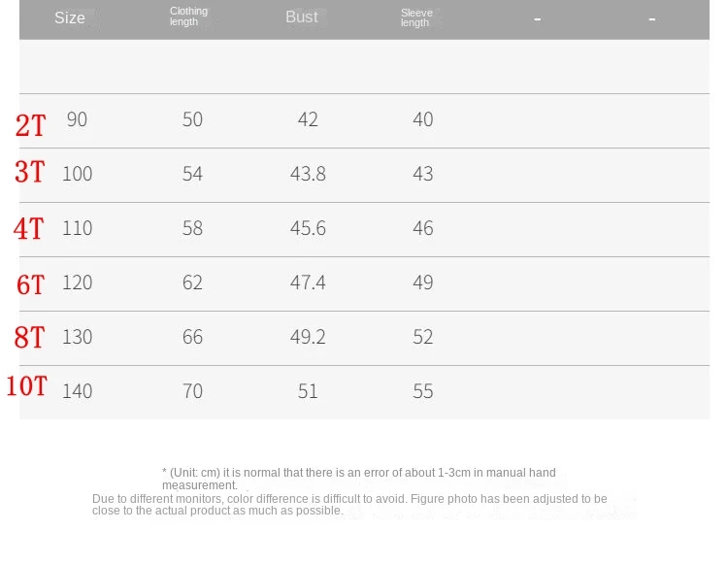
Task: Click the red 6T size label
Action: click(30, 285)
